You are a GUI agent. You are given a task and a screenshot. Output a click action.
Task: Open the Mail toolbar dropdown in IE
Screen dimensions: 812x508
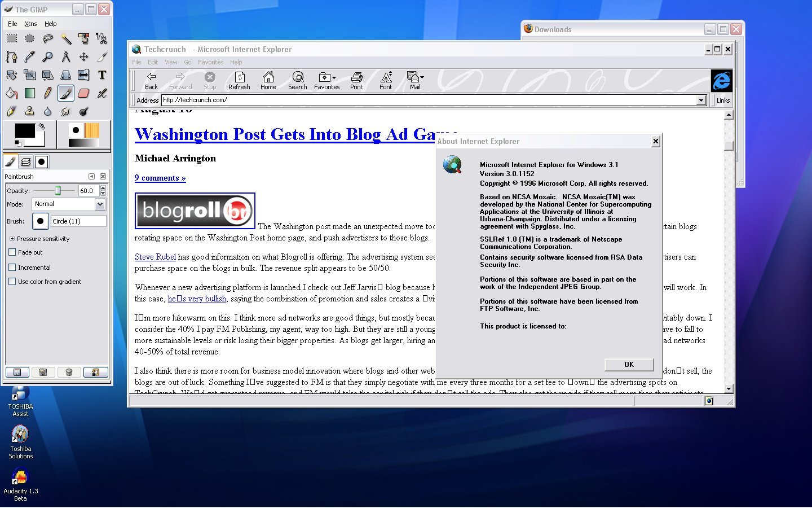tap(422, 77)
